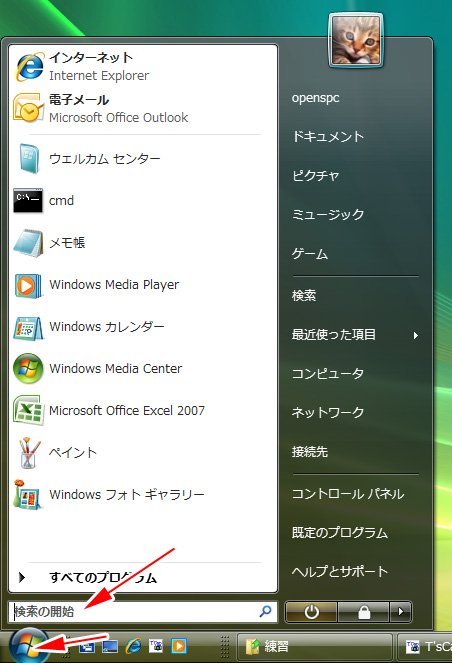Select コンピュータ in the right pane

coord(328,373)
